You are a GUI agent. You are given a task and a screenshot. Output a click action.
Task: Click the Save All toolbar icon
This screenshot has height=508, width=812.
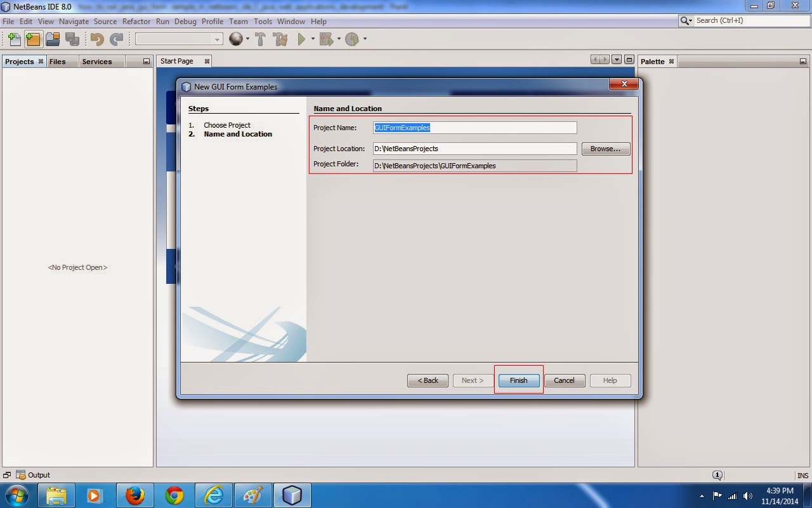click(x=72, y=39)
